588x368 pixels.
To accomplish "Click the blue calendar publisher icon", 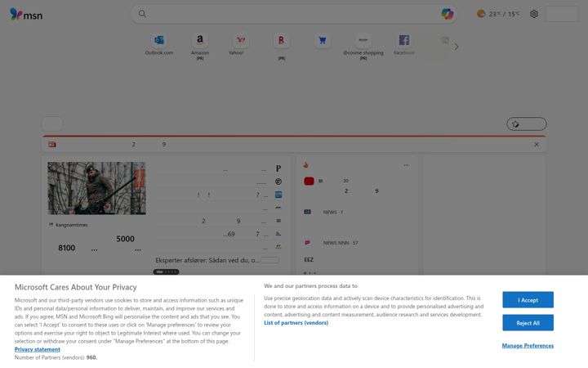I will 278,195.
